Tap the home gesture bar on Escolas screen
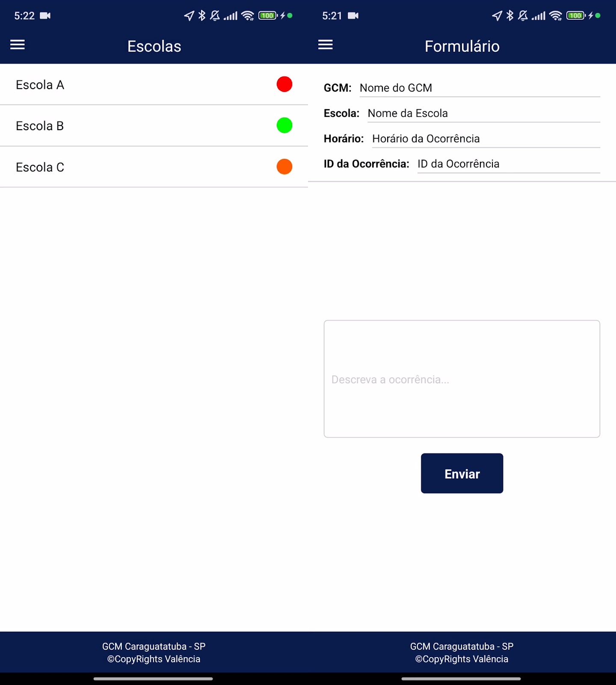Screen dimensions: 616x685 pos(153,679)
